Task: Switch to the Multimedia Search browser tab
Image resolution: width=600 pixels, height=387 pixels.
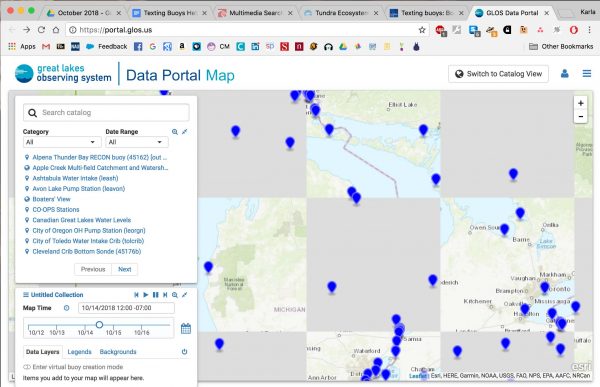Action: (x=255, y=13)
